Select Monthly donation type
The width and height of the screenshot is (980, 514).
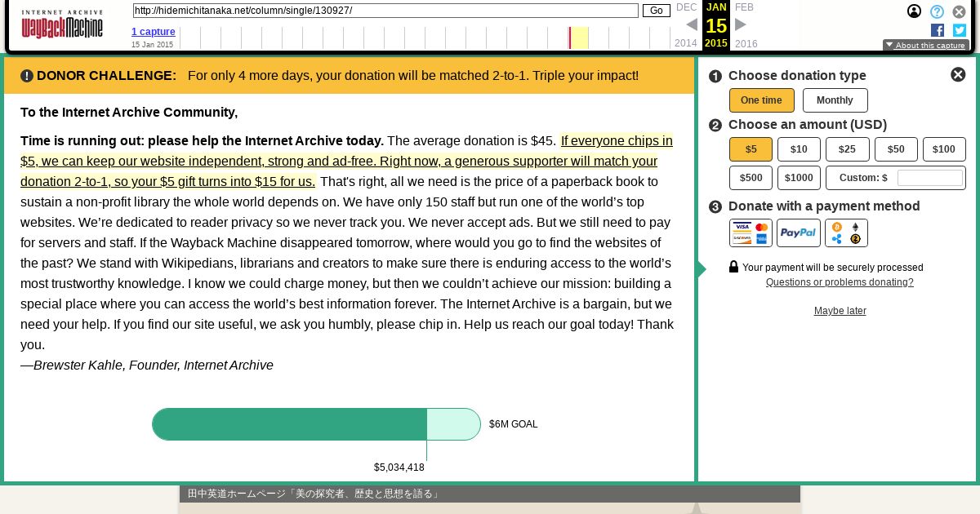[x=835, y=100]
